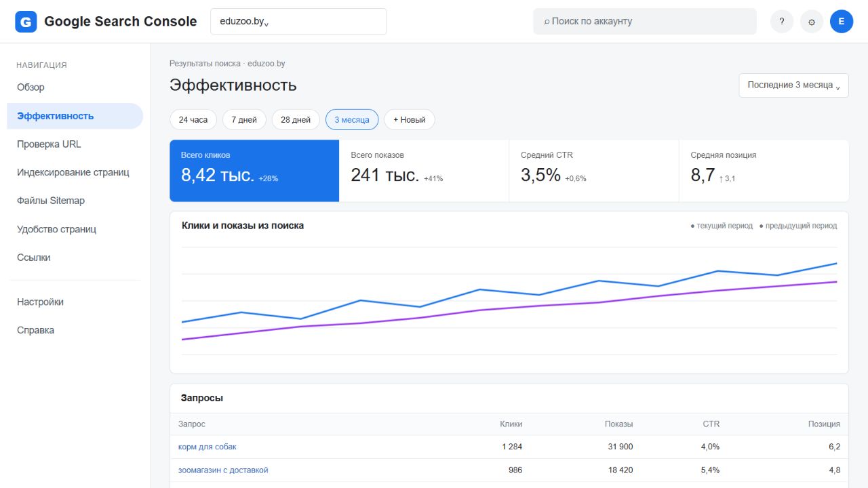Click the 986 clicks cell
Image resolution: width=868 pixels, height=488 pixels.
[515, 470]
